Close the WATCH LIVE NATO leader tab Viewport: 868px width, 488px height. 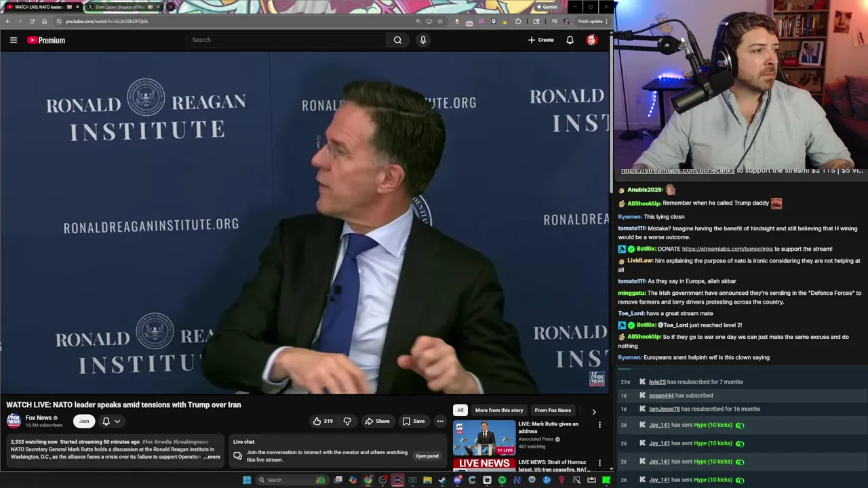tap(77, 7)
